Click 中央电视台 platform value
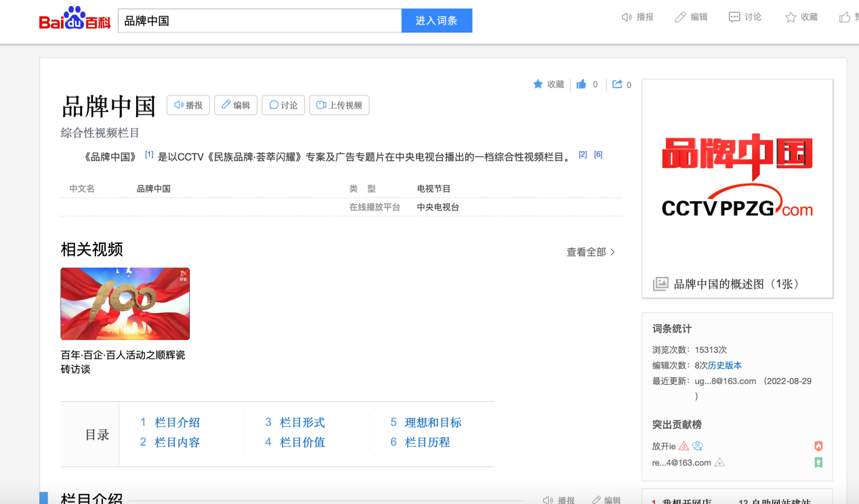 pyautogui.click(x=438, y=207)
